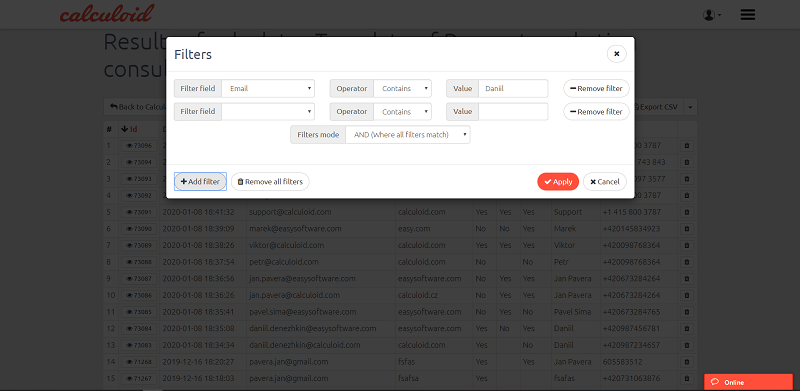
Task: View result 73088
Action: tap(139, 262)
